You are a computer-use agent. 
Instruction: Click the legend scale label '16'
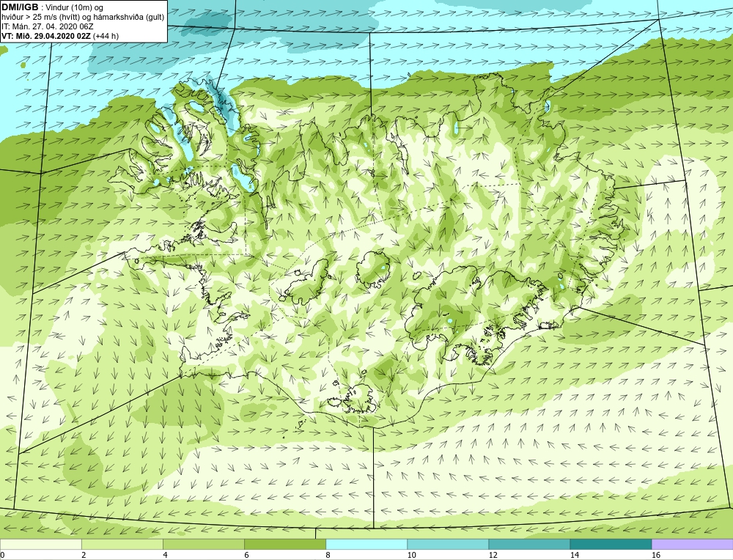656,555
